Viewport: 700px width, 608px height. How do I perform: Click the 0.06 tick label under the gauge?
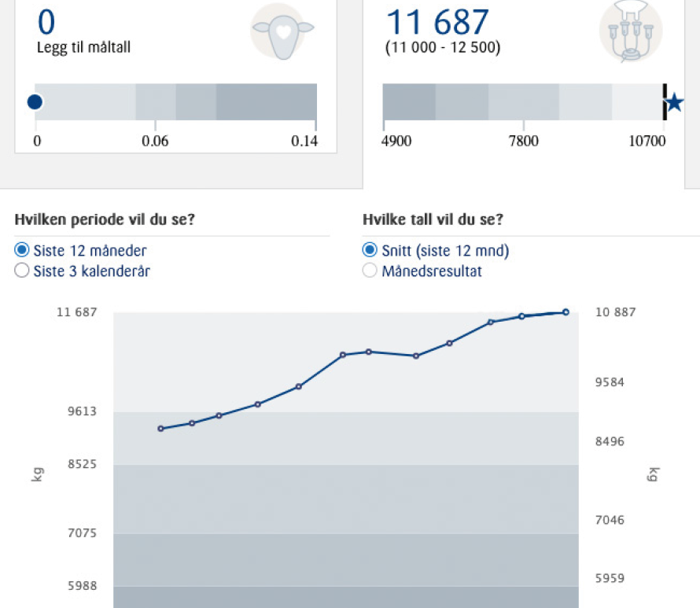point(155,142)
